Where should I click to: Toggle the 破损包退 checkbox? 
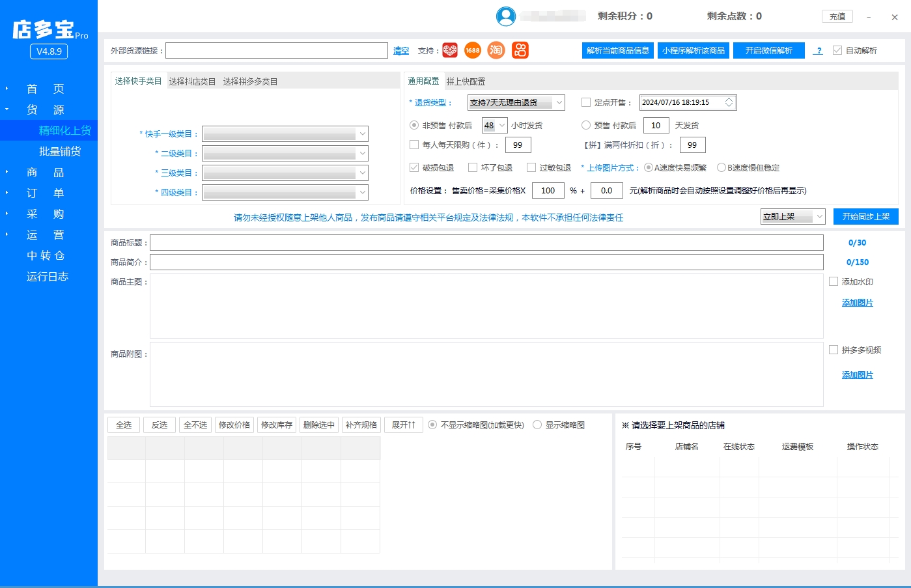[x=414, y=167]
